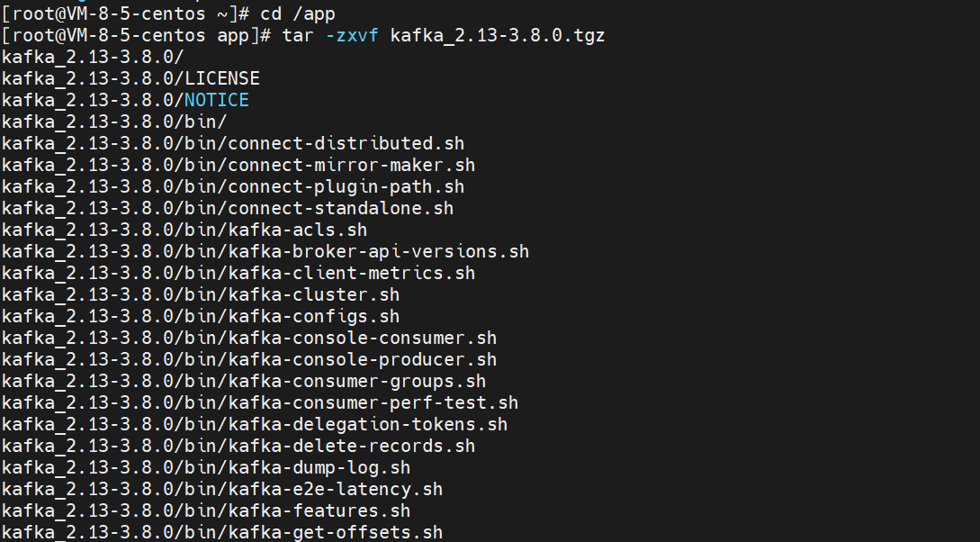980x542 pixels.
Task: Select the kafka-acls.sh line
Action: point(184,230)
